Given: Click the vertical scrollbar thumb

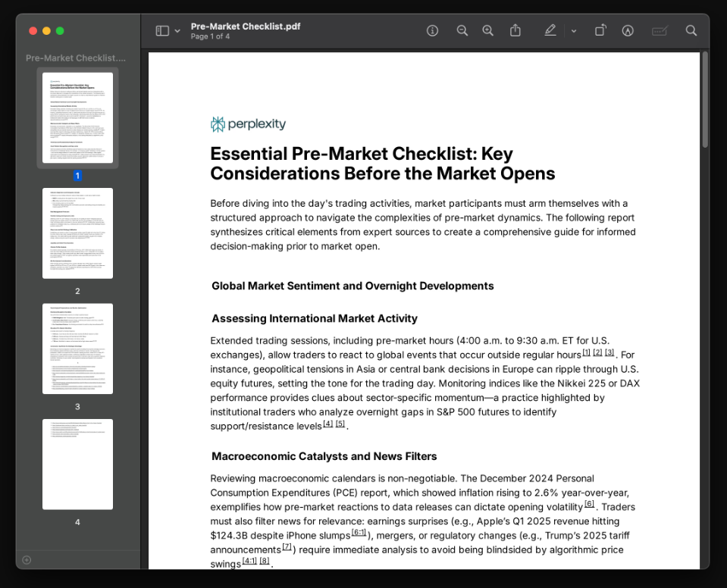Looking at the screenshot, I should click(705, 99).
